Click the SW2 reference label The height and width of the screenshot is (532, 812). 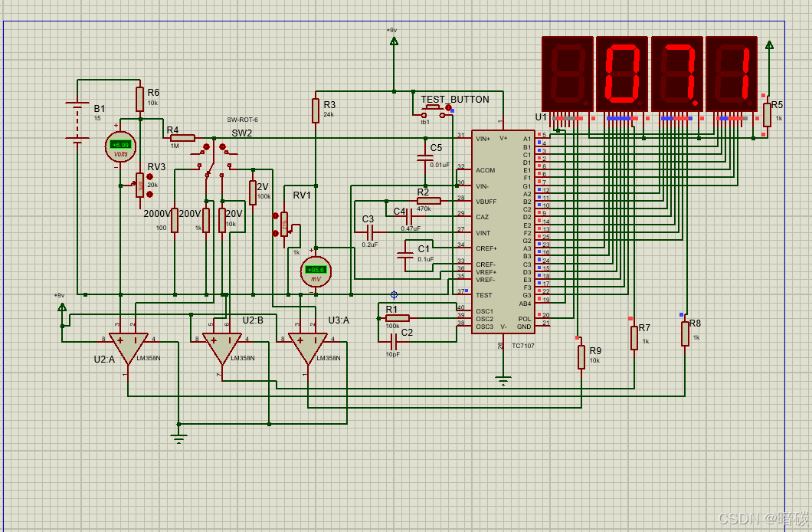coord(242,133)
